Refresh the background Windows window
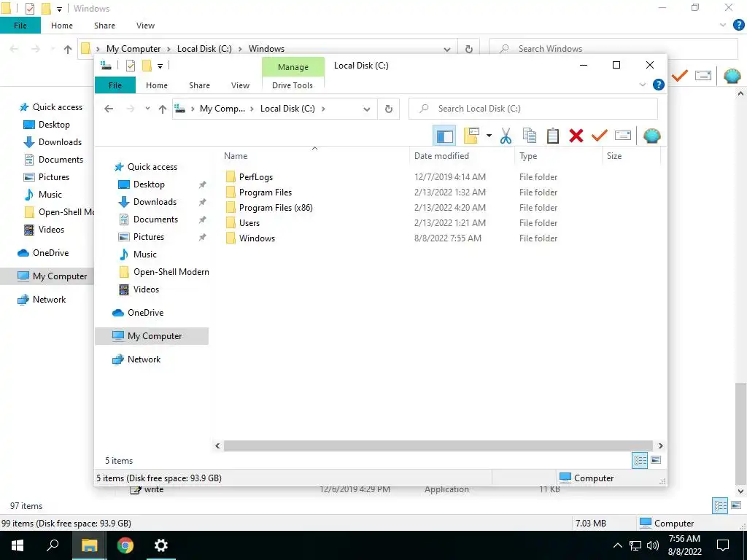Image resolution: width=747 pixels, height=560 pixels. click(x=469, y=49)
